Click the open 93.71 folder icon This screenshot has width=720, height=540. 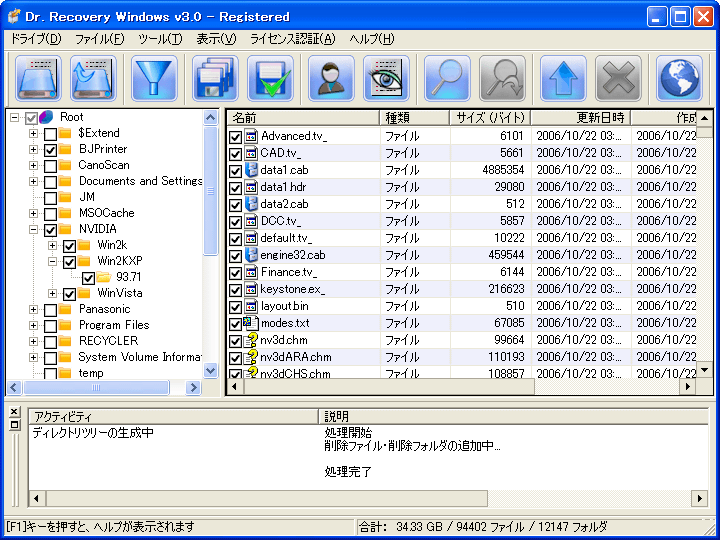104,277
